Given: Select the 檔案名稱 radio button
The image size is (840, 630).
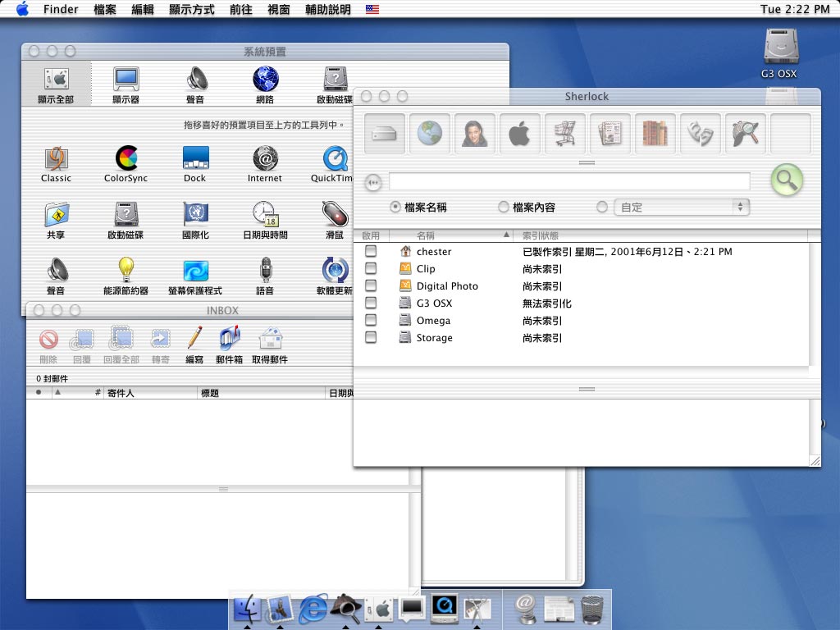Looking at the screenshot, I should [x=395, y=208].
